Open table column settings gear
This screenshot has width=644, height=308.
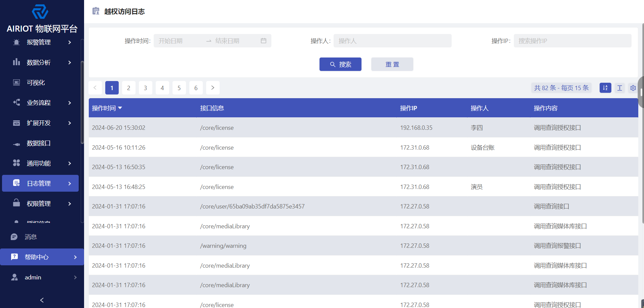click(x=633, y=88)
